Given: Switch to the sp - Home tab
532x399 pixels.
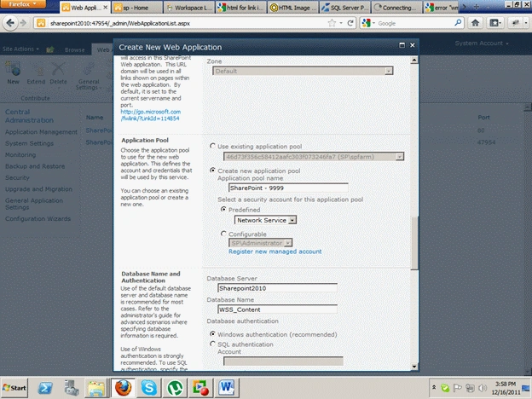Looking at the screenshot, I should tap(137, 7).
